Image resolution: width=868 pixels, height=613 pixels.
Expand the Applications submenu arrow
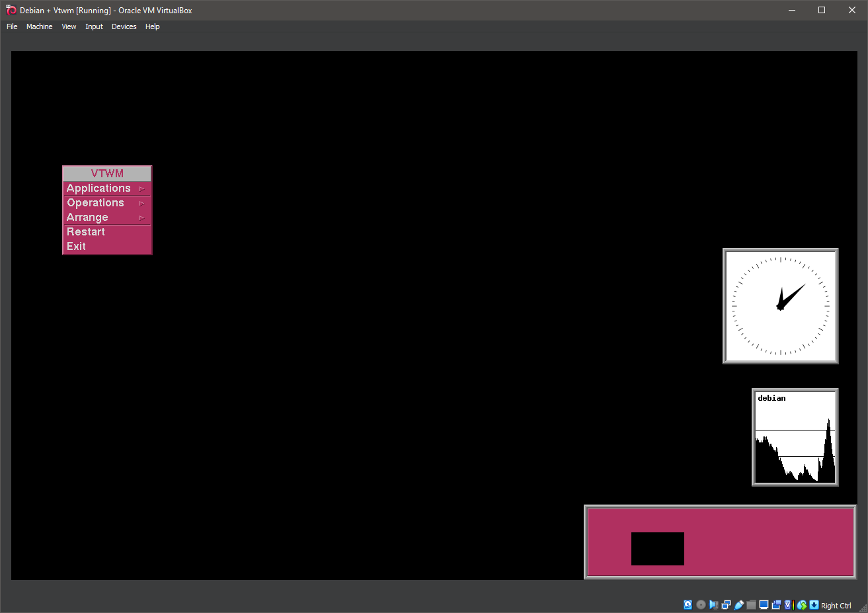(x=141, y=188)
